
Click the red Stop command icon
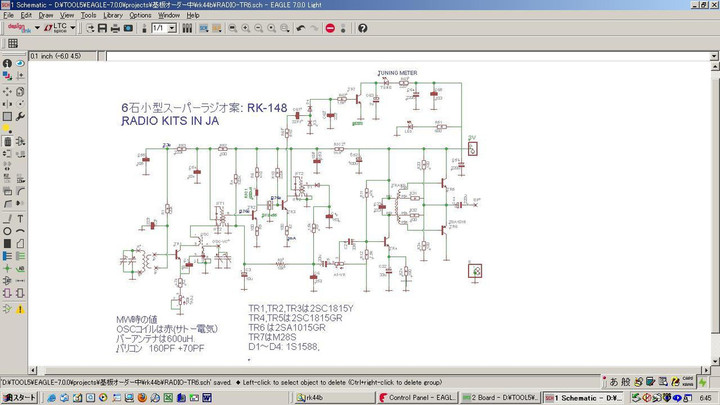tap(330, 28)
